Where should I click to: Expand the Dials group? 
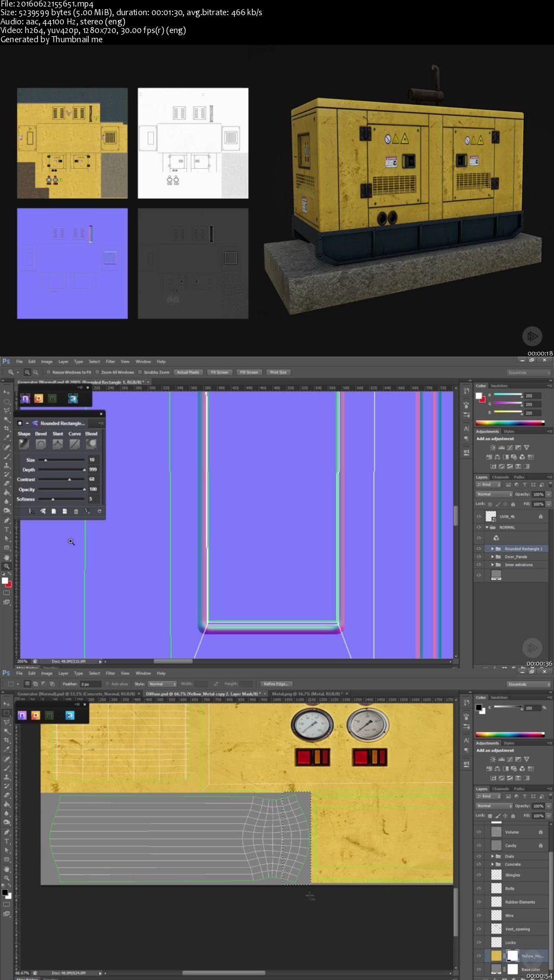[x=492, y=857]
